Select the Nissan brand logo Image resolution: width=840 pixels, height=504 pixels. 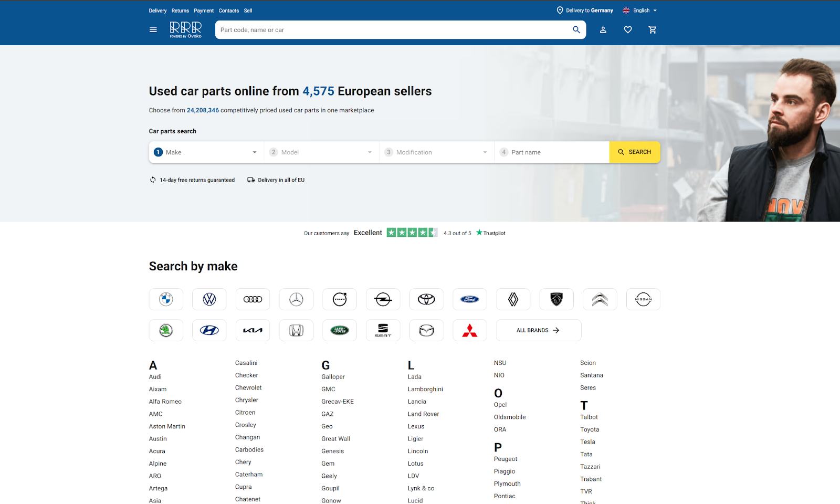point(644,299)
